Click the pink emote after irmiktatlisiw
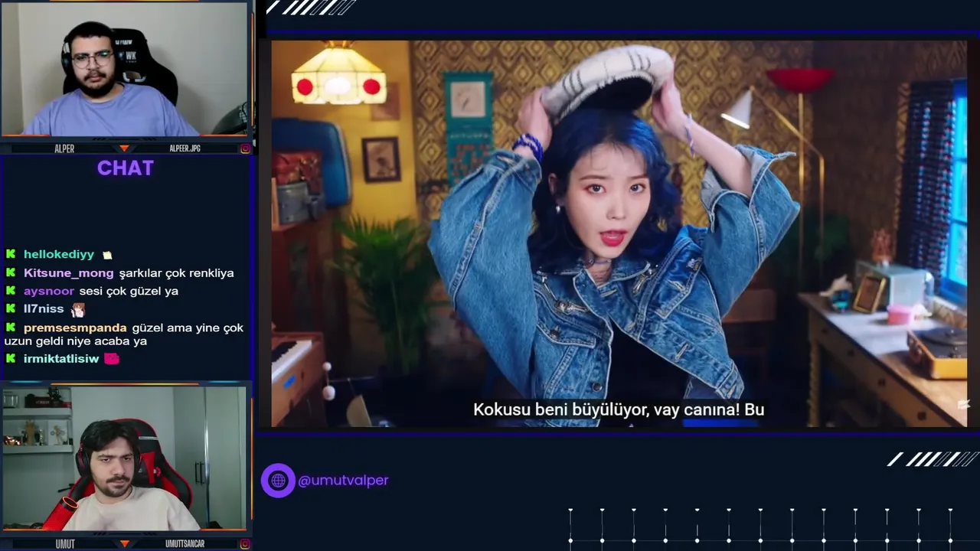 [112, 358]
